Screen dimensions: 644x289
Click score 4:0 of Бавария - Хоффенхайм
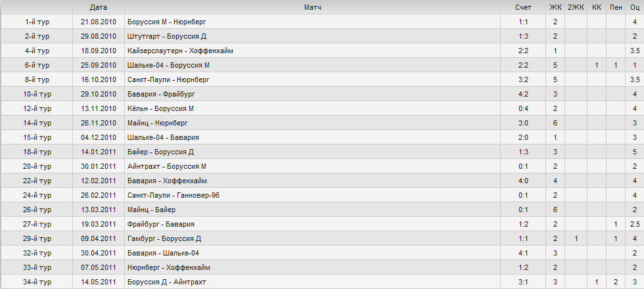coord(523,181)
